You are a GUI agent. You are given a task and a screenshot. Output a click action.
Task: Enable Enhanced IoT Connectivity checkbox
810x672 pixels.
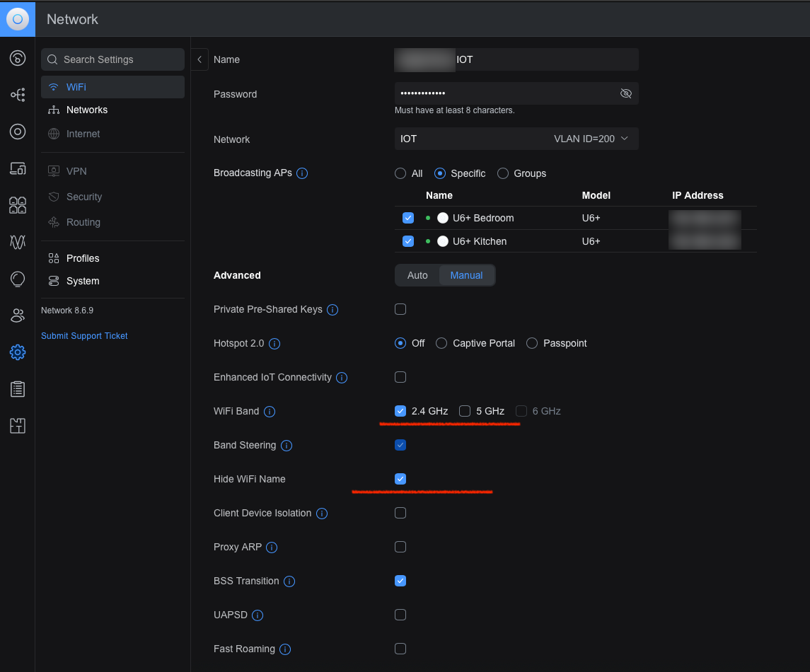click(x=400, y=377)
